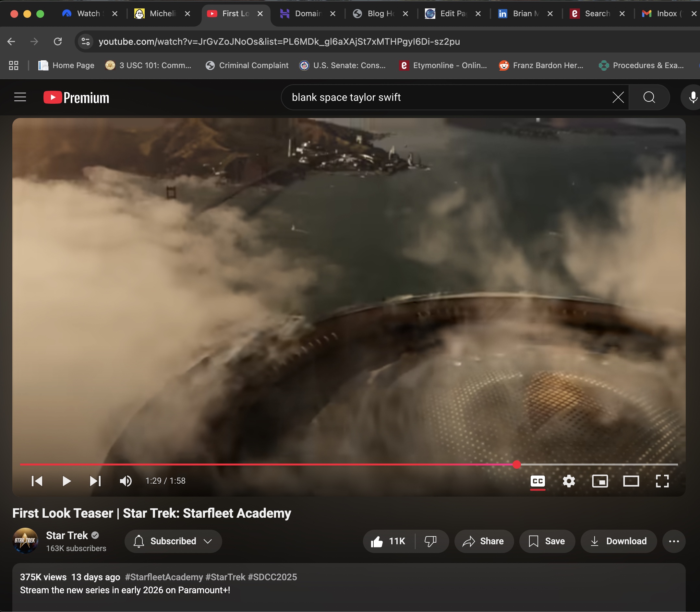This screenshot has width=700, height=612.
Task: Open Procedures & Exa... bookmark
Action: coord(641,65)
